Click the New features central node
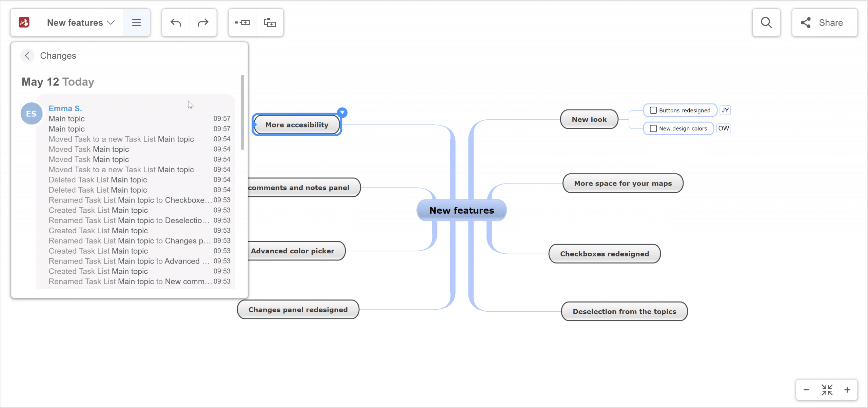 click(x=462, y=210)
